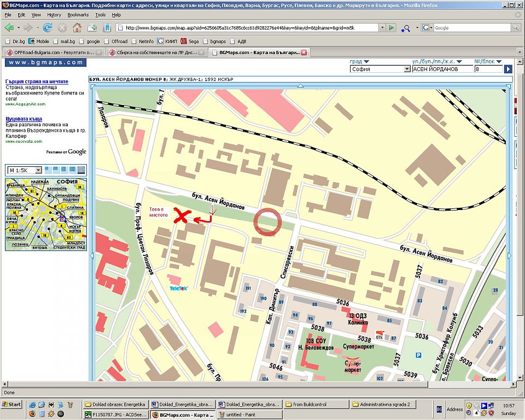525x420 pixels.
Task: Click the София overview mini-map thumbnail
Action: click(x=46, y=214)
